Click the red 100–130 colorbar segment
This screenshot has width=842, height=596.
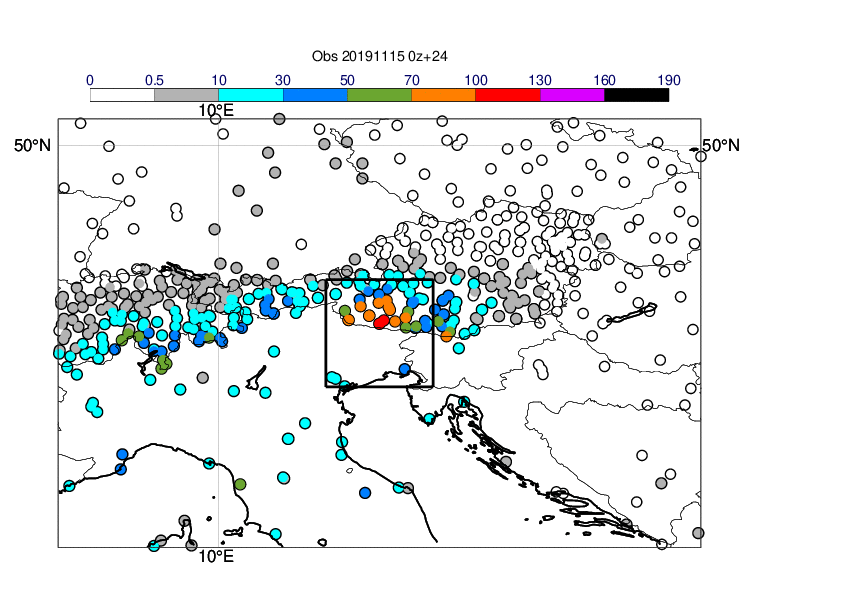[508, 95]
